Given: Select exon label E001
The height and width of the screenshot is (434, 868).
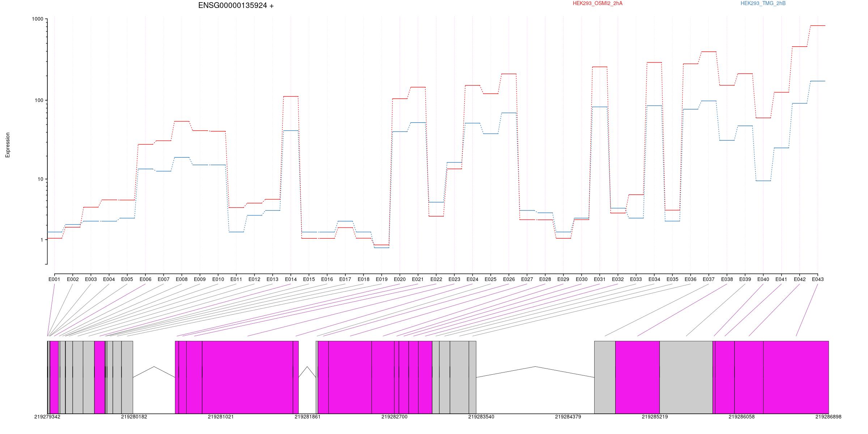Looking at the screenshot, I should point(54,279).
